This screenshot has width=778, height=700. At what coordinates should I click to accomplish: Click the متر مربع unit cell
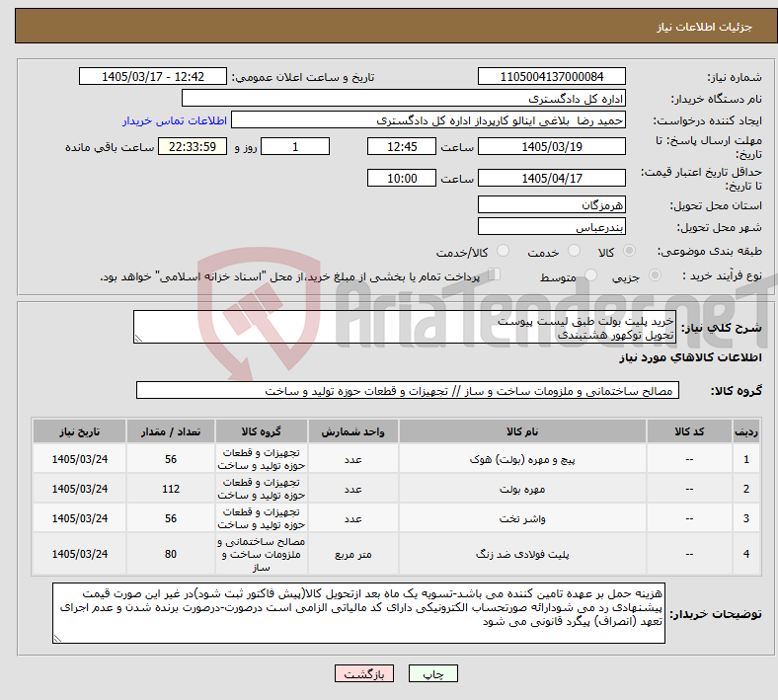[x=352, y=554]
